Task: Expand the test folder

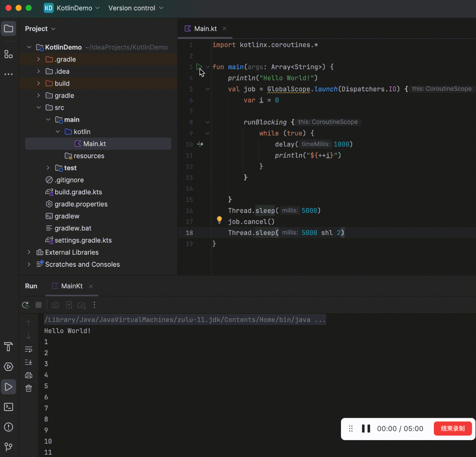Action: point(48,168)
